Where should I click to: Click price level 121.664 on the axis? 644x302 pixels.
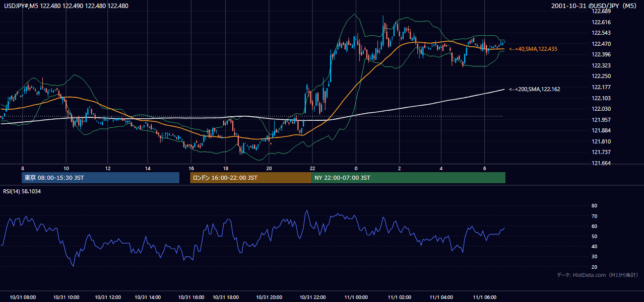[602, 163]
